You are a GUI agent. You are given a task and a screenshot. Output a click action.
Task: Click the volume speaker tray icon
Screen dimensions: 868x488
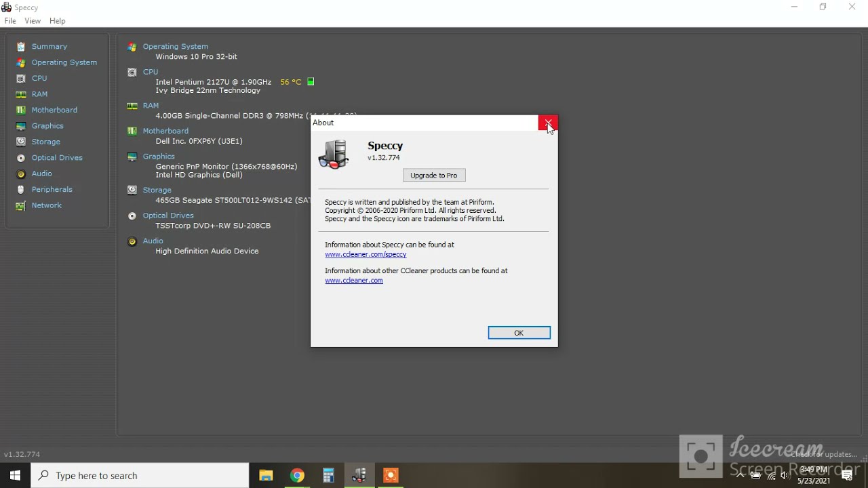pyautogui.click(x=786, y=476)
